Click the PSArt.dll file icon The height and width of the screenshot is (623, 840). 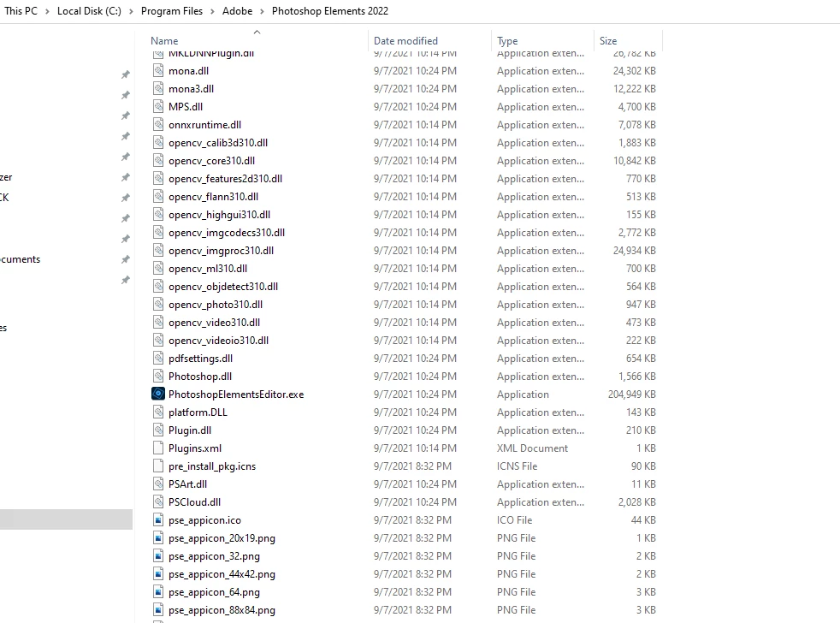click(x=158, y=484)
